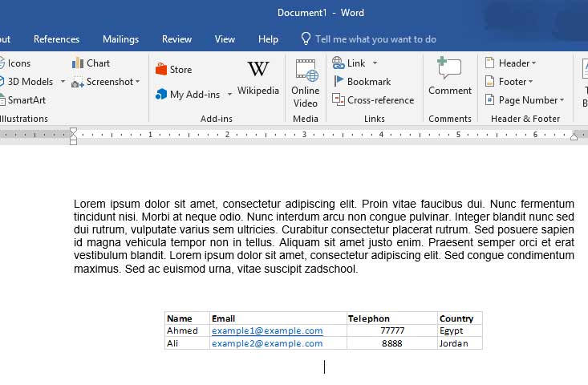This screenshot has width=588, height=385.
Task: Expand the My Add-ins dropdown arrow
Action: (x=229, y=94)
